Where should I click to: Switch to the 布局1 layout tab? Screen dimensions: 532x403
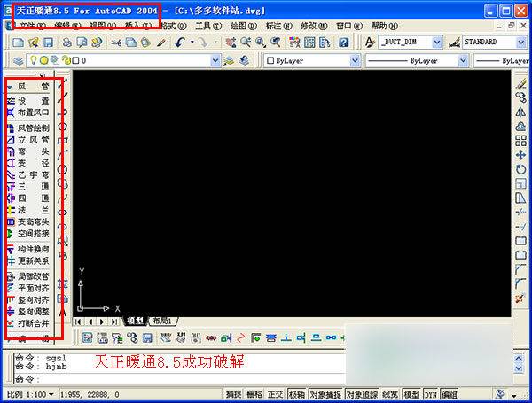click(x=162, y=321)
